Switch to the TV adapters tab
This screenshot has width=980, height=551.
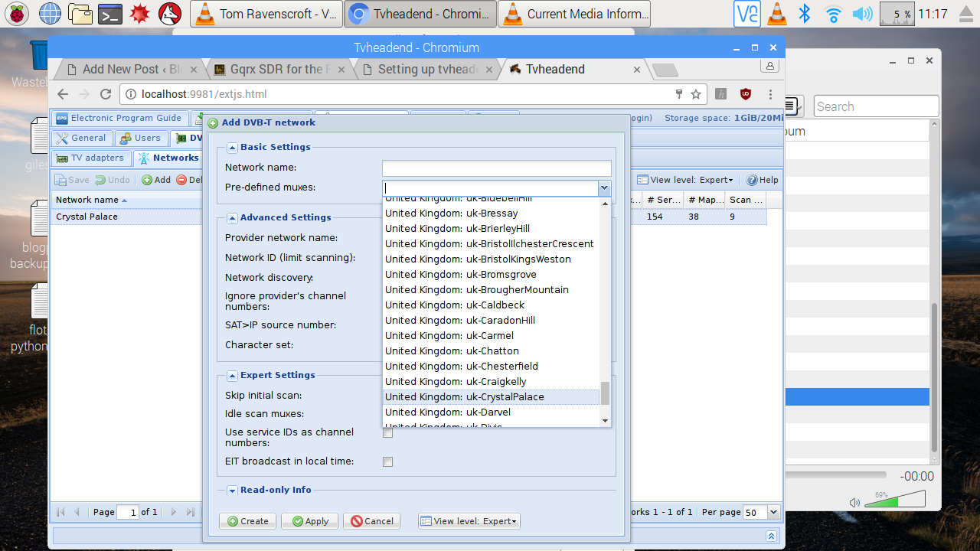click(x=90, y=158)
